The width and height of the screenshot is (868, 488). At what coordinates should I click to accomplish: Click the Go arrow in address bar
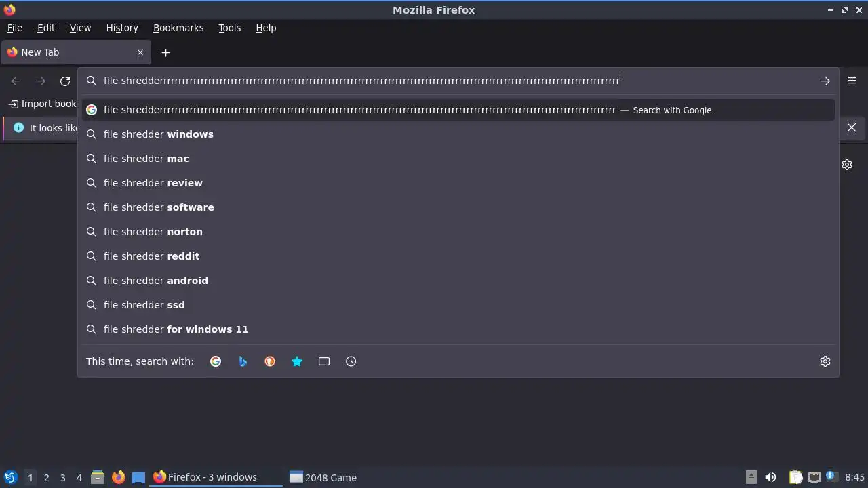(825, 81)
